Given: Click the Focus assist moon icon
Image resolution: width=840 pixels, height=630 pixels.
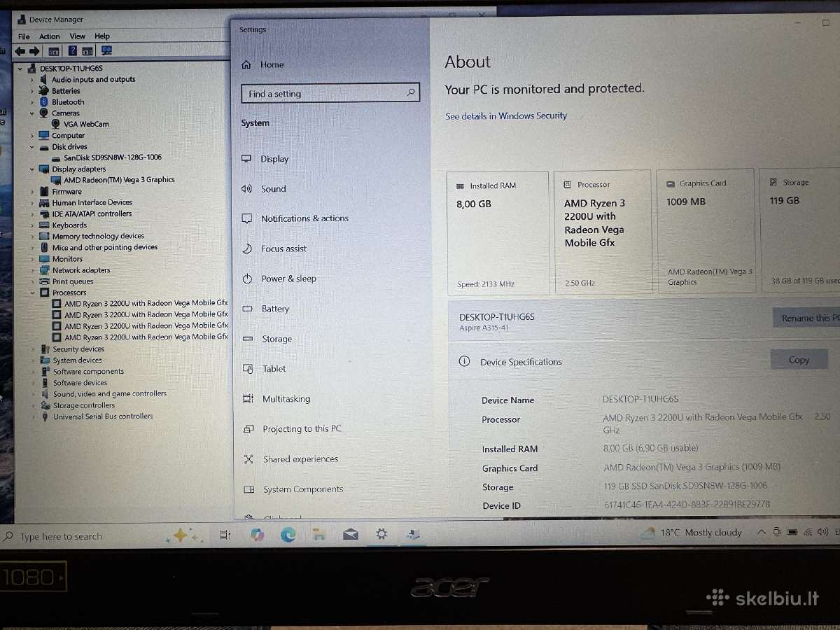Looking at the screenshot, I should tap(247, 248).
